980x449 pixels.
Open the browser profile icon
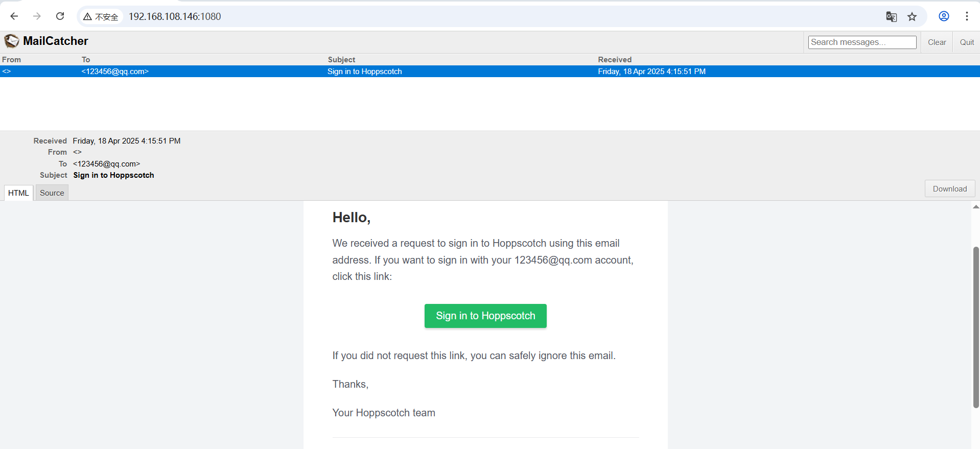click(944, 16)
